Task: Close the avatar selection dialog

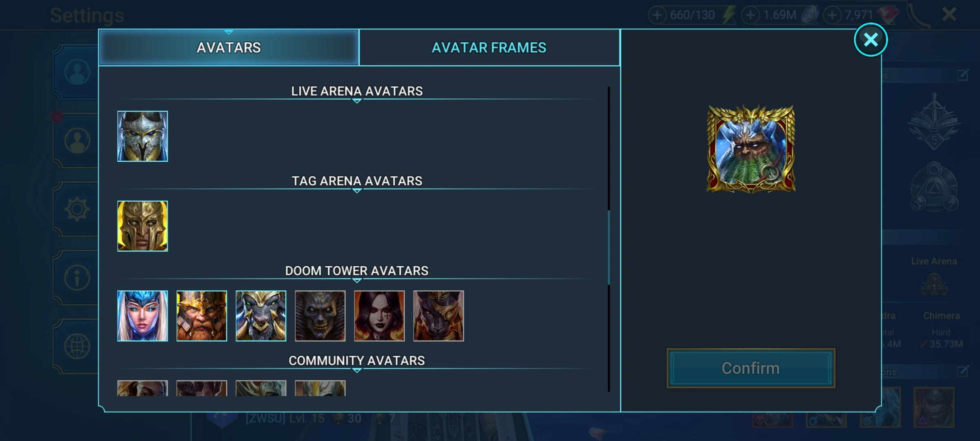Action: click(871, 40)
